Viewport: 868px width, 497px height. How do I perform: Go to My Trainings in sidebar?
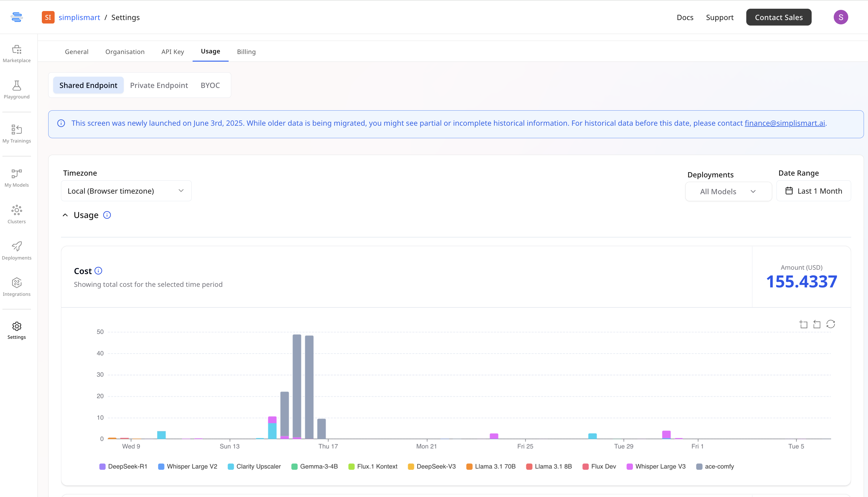point(16,134)
